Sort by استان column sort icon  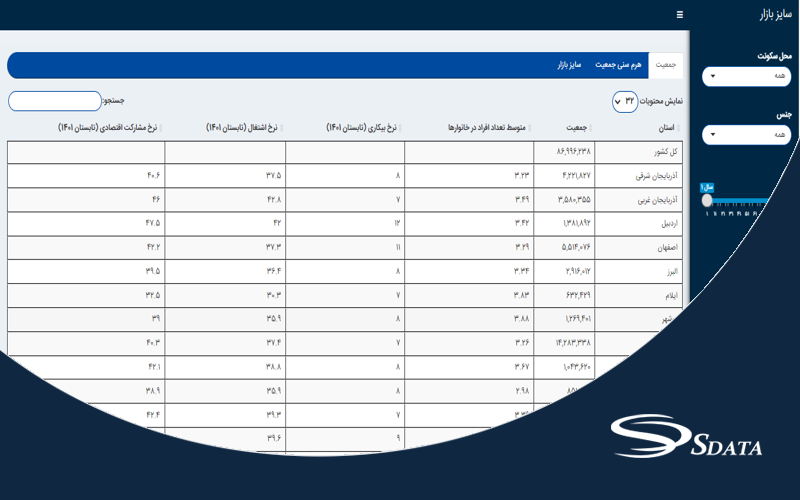pyautogui.click(x=679, y=128)
